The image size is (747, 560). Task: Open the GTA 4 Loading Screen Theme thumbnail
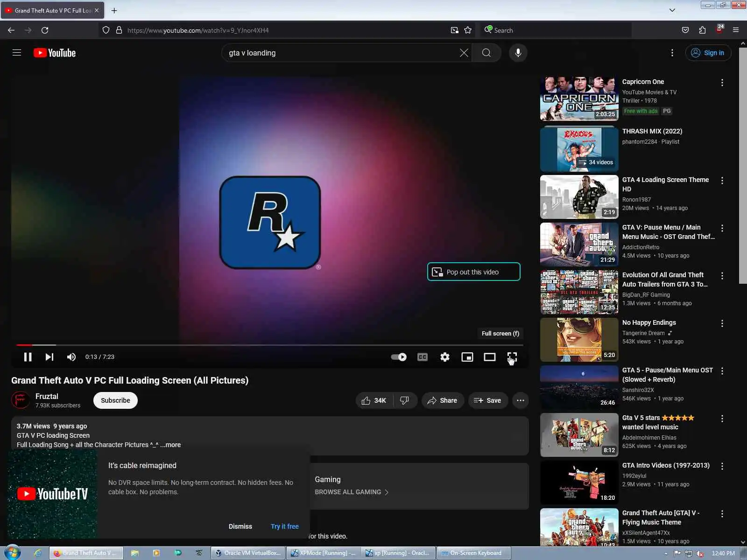[579, 197]
